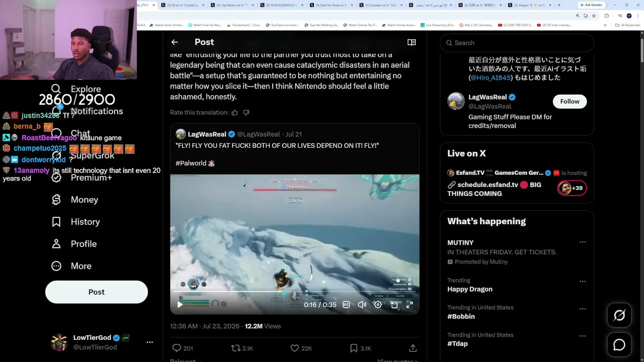
Task: Open video settings gear
Action: click(x=378, y=304)
